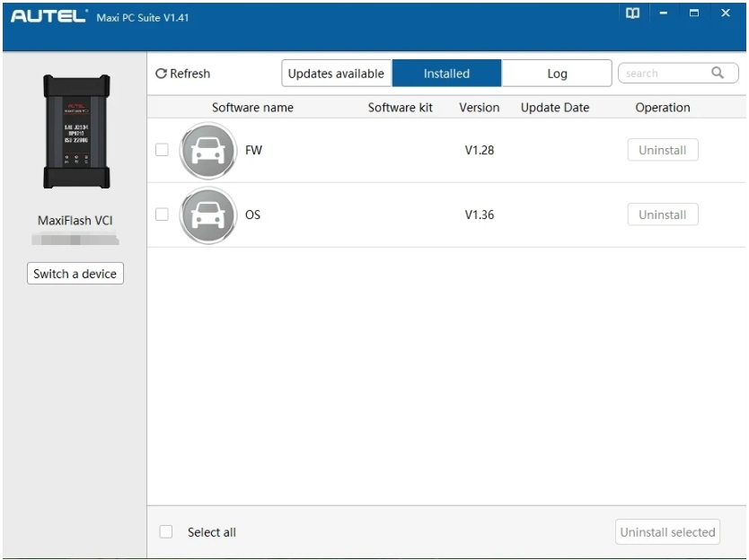
Task: Uninstall the OS V1.36 software
Action: 663,215
